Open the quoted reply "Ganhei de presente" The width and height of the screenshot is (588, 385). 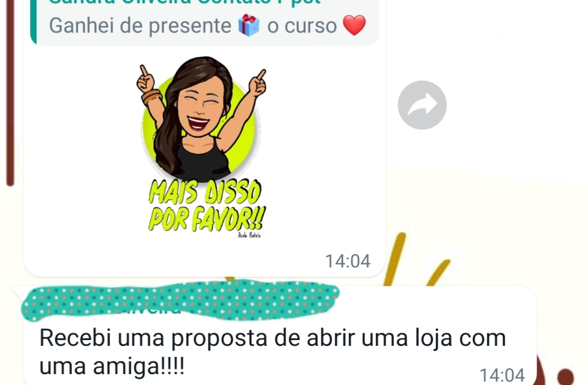point(205,22)
